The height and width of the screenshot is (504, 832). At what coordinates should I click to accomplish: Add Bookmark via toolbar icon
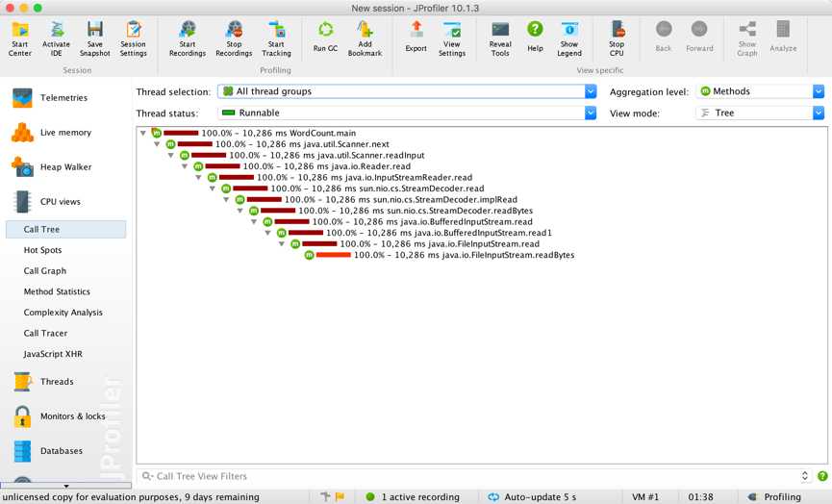click(366, 38)
